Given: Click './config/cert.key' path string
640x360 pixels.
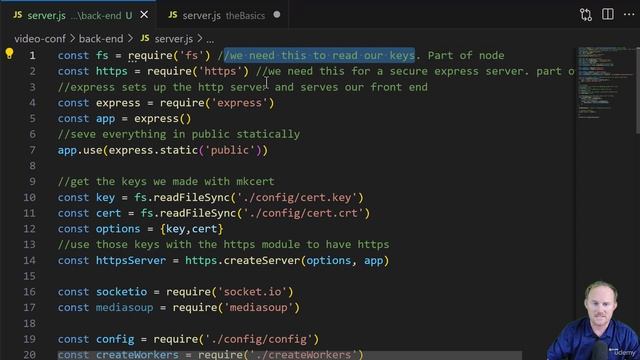Looking at the screenshot, I should [x=297, y=198].
